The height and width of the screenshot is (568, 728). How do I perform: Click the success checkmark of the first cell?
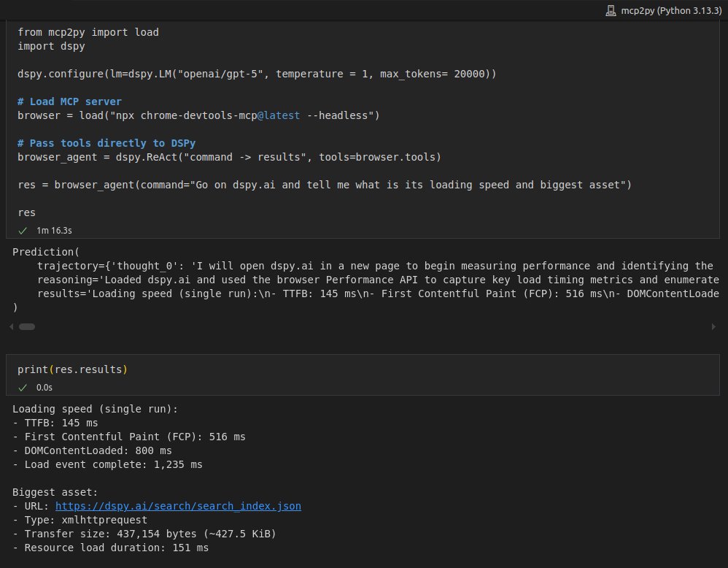pyautogui.click(x=23, y=231)
